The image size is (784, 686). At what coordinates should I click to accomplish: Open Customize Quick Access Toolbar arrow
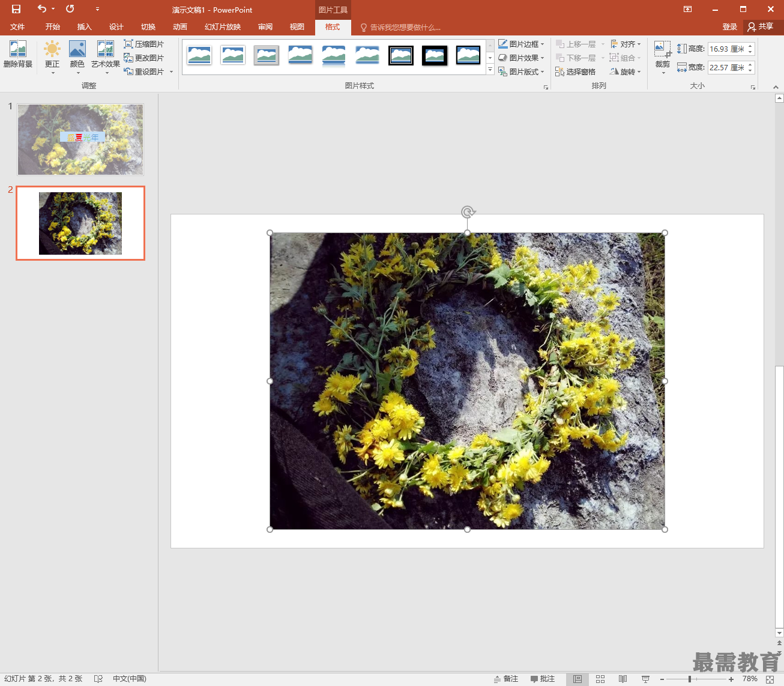(x=97, y=9)
